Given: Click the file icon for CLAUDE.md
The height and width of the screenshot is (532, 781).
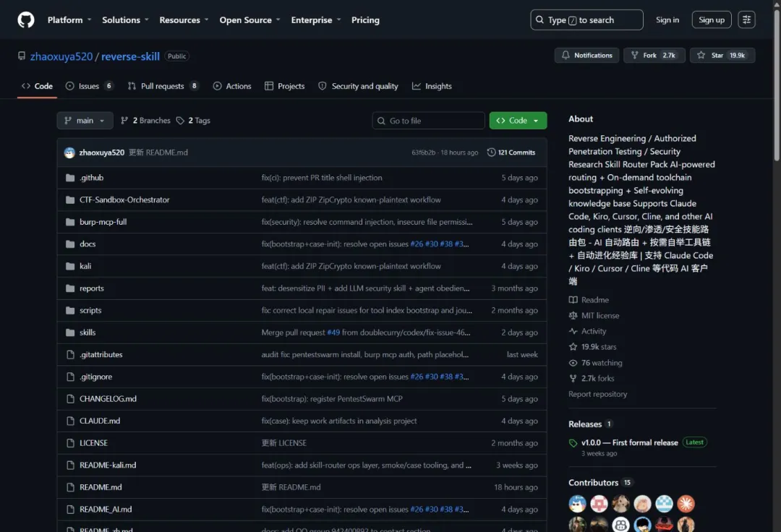Looking at the screenshot, I should (70, 421).
